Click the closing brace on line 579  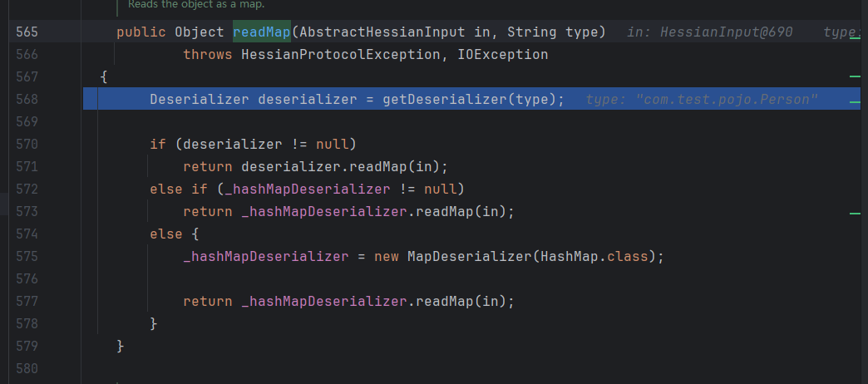pyautogui.click(x=121, y=345)
